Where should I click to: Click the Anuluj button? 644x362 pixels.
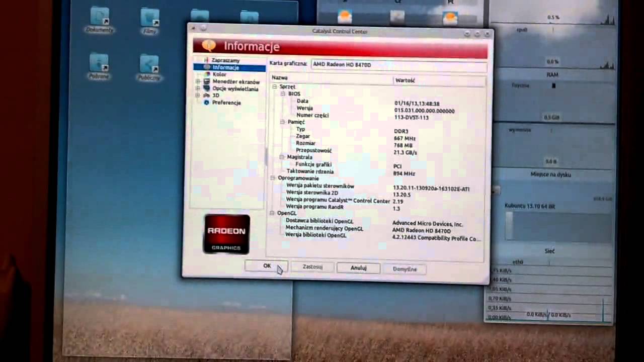358,268
